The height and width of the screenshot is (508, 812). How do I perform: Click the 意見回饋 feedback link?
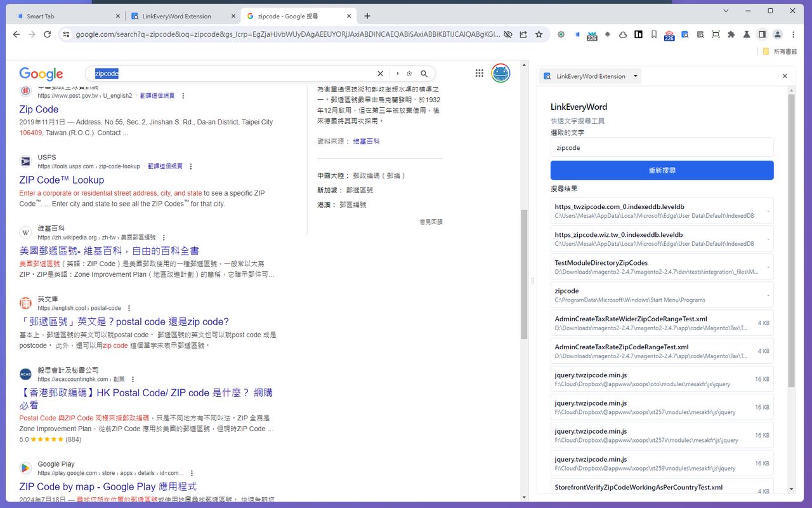click(431, 222)
